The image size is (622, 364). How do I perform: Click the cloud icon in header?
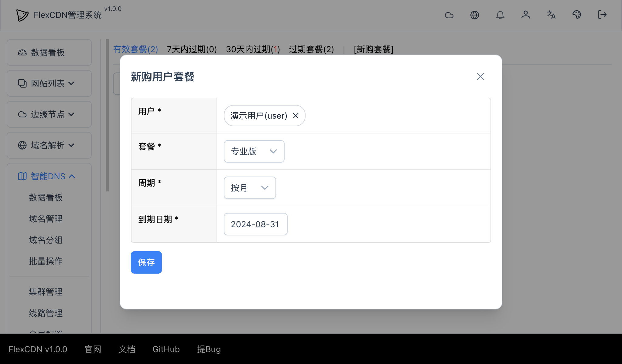tap(449, 15)
